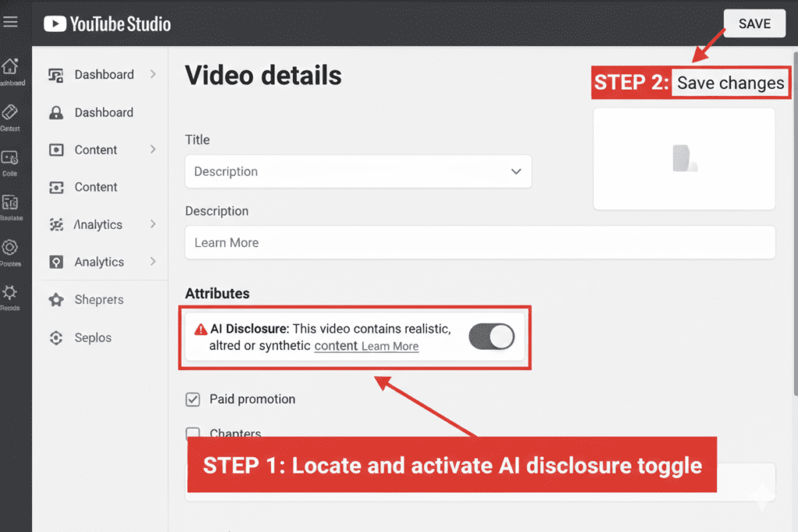Click the Video details heading
Image resolution: width=798 pixels, height=532 pixels.
[x=263, y=76]
